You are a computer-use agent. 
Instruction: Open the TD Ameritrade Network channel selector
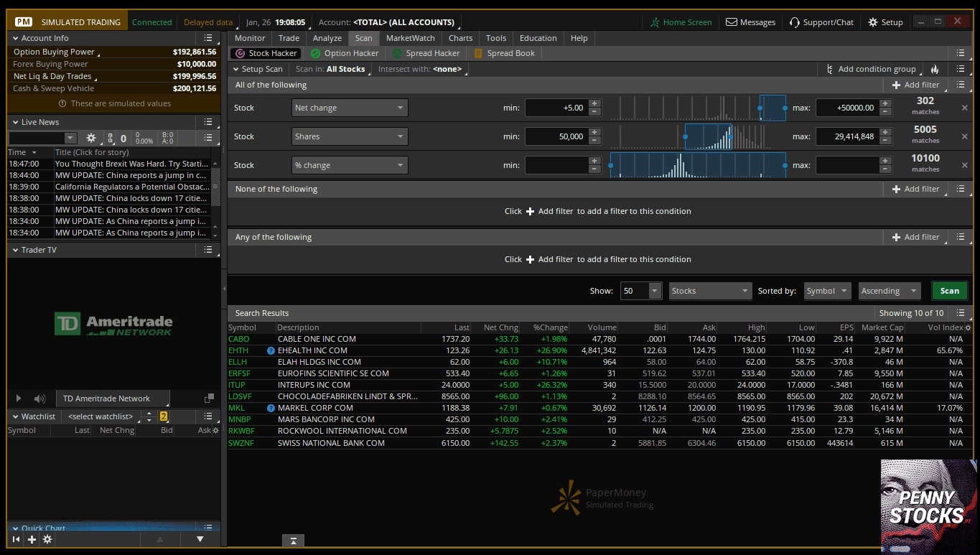(113, 398)
